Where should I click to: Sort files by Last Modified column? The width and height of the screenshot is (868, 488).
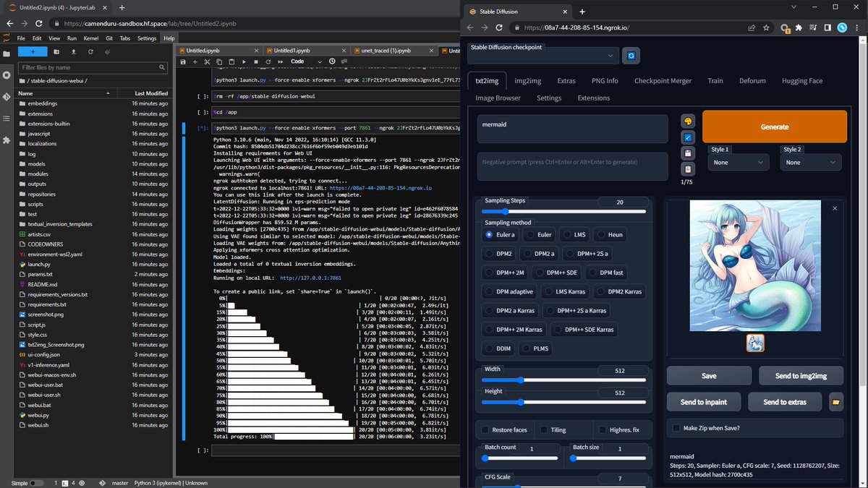click(x=151, y=93)
